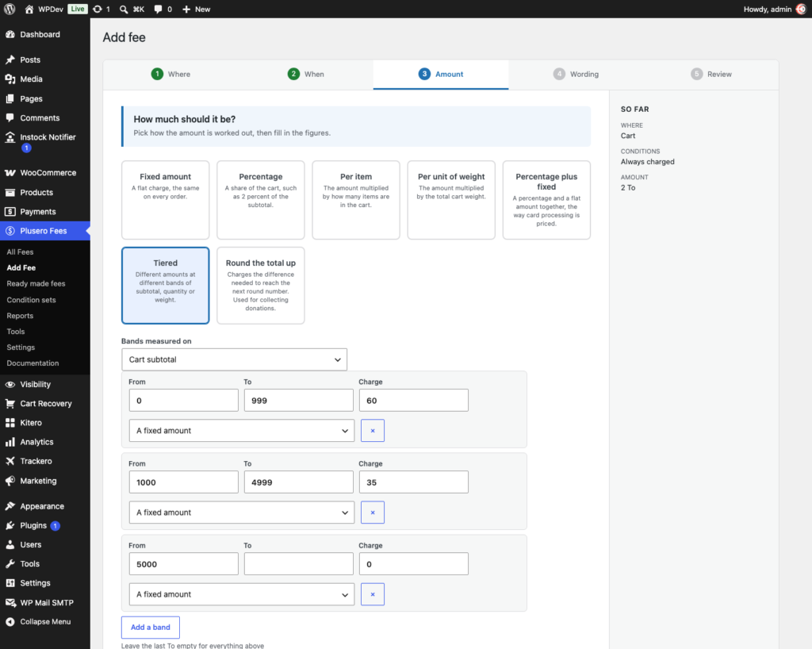Click the WordPress logo icon

(10, 9)
